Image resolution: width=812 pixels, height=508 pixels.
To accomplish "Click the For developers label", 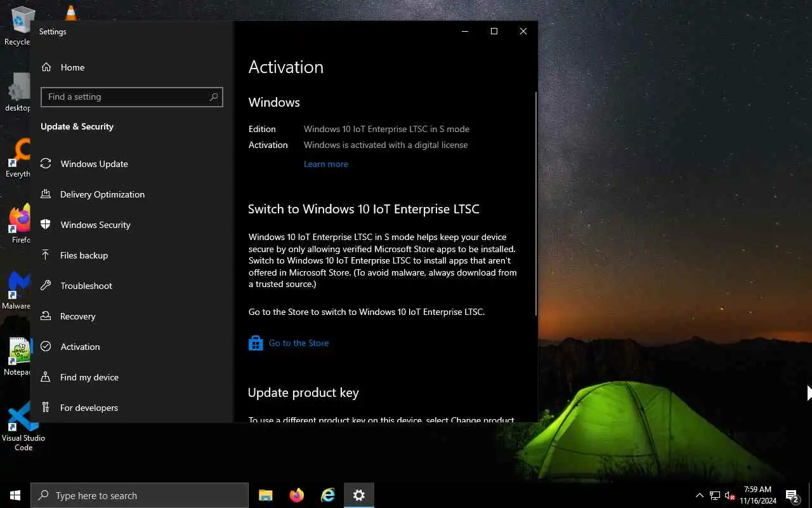I will (x=89, y=408).
